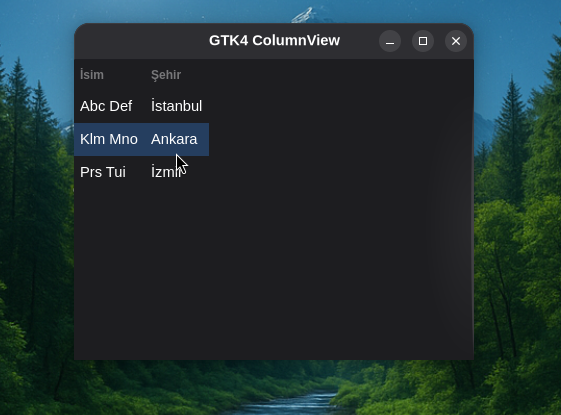The height and width of the screenshot is (415, 561).
Task: Click blank dark area right of Ankara row
Action: [x=340, y=139]
